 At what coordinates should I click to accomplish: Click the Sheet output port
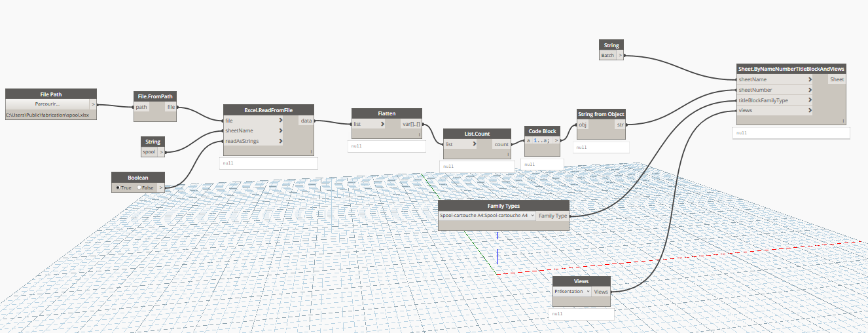click(837, 79)
